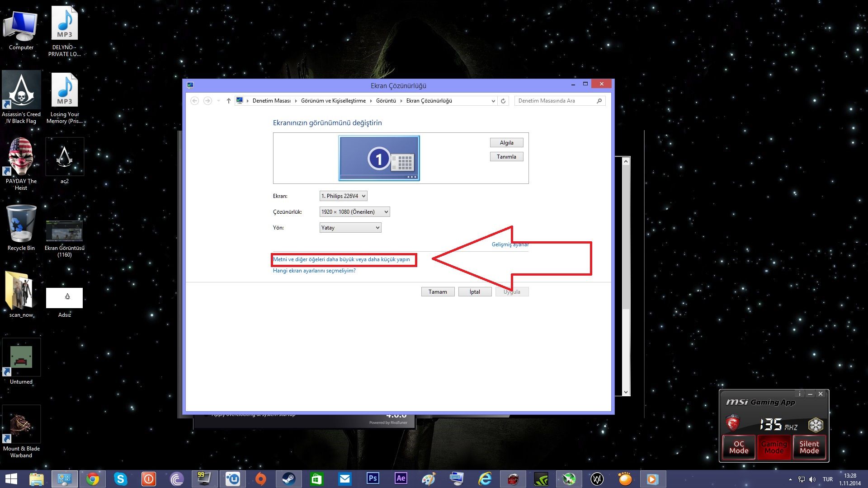Activate Gaming Mode in MSI app
The image size is (868, 488).
click(x=774, y=447)
